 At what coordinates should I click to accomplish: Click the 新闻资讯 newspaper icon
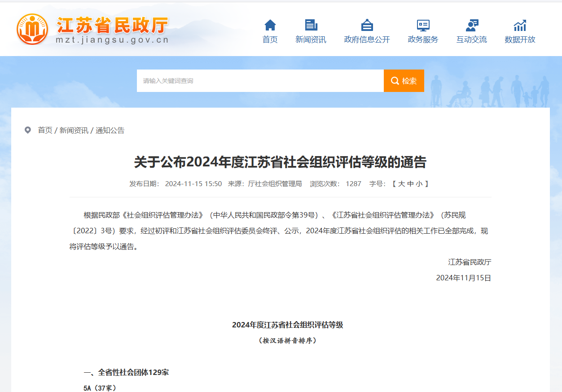tap(311, 25)
